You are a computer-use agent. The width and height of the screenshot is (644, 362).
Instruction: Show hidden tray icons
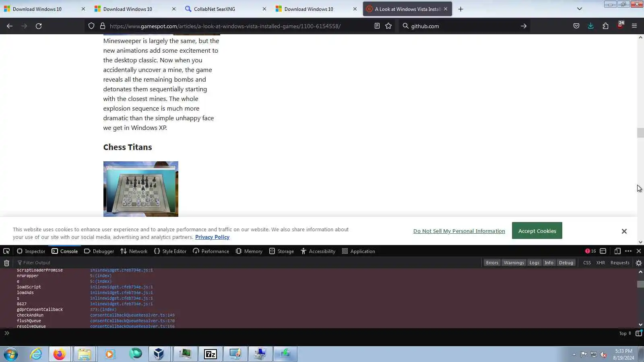pyautogui.click(x=574, y=354)
